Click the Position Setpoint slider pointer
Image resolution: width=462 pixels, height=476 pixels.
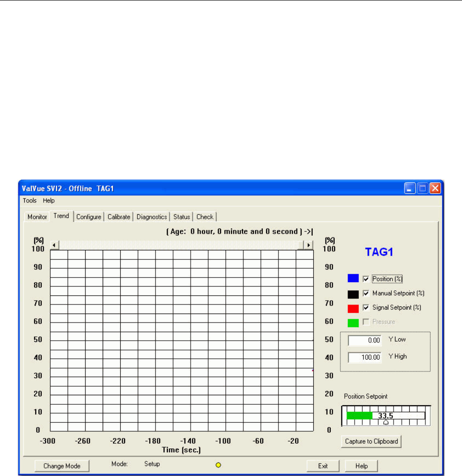(x=386, y=422)
